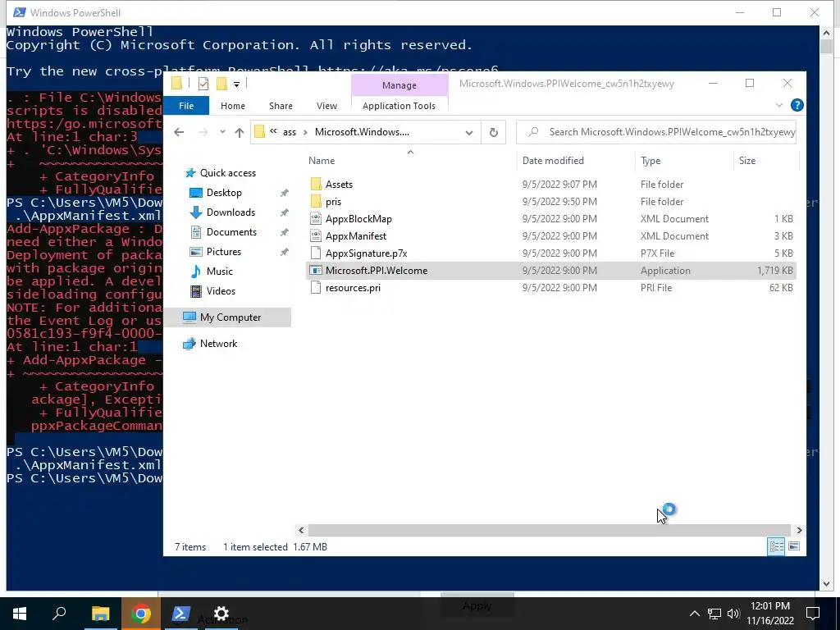Click the Properties quick access icon

203,84
